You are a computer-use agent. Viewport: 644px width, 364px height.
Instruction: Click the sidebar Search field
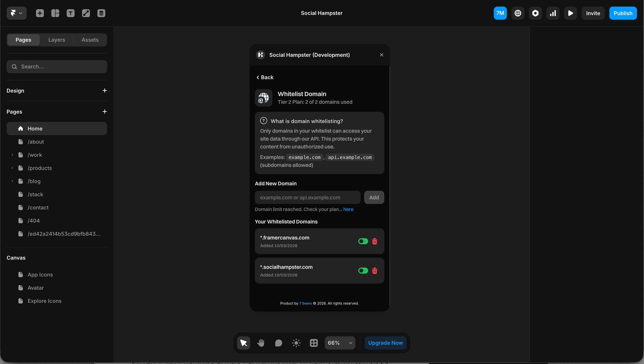click(57, 66)
